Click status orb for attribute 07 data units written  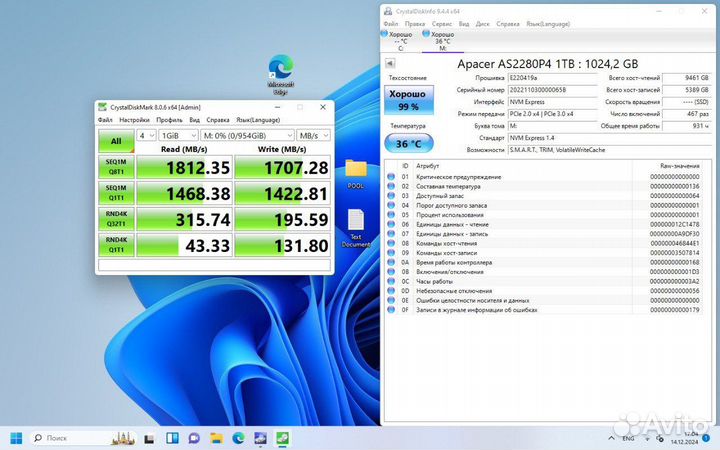391,234
